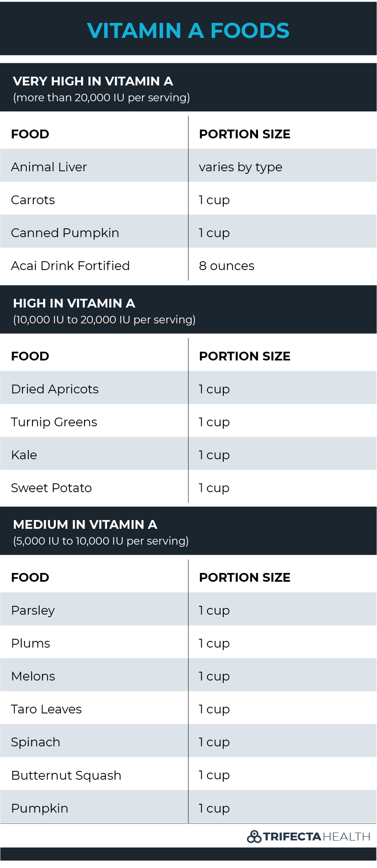Select the Carrots food entry
Image resolution: width=377 pixels, height=868 pixels.
click(x=33, y=200)
